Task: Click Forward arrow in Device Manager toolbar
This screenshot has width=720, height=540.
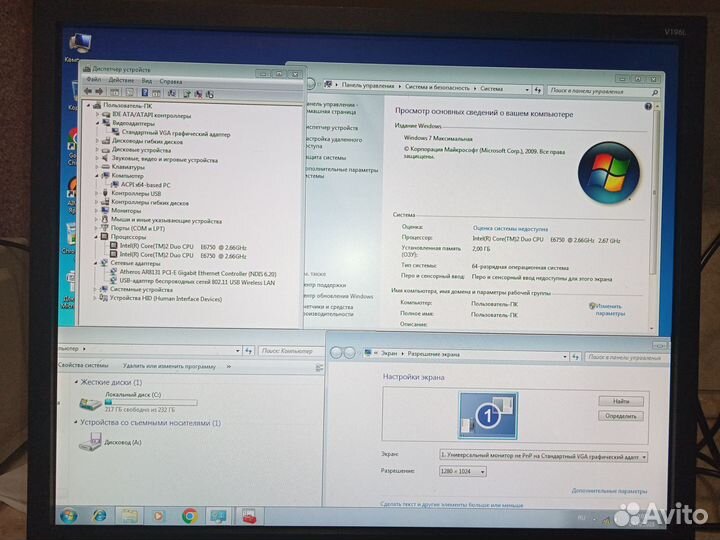Action: (99, 92)
